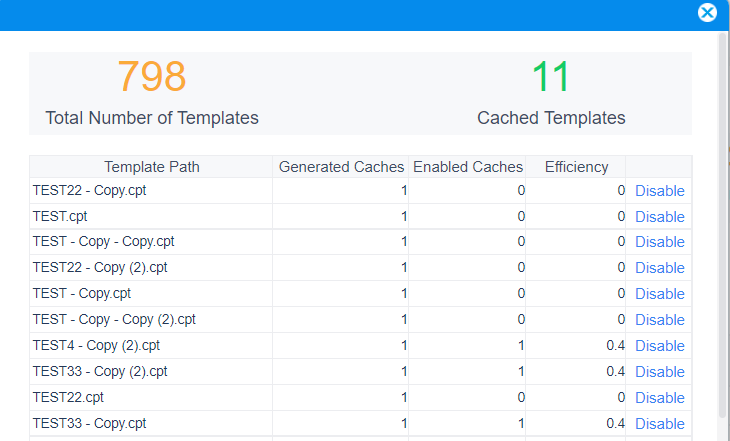This screenshot has height=441, width=730.
Task: Click generated caches value for TEST.cpt
Action: point(404,217)
